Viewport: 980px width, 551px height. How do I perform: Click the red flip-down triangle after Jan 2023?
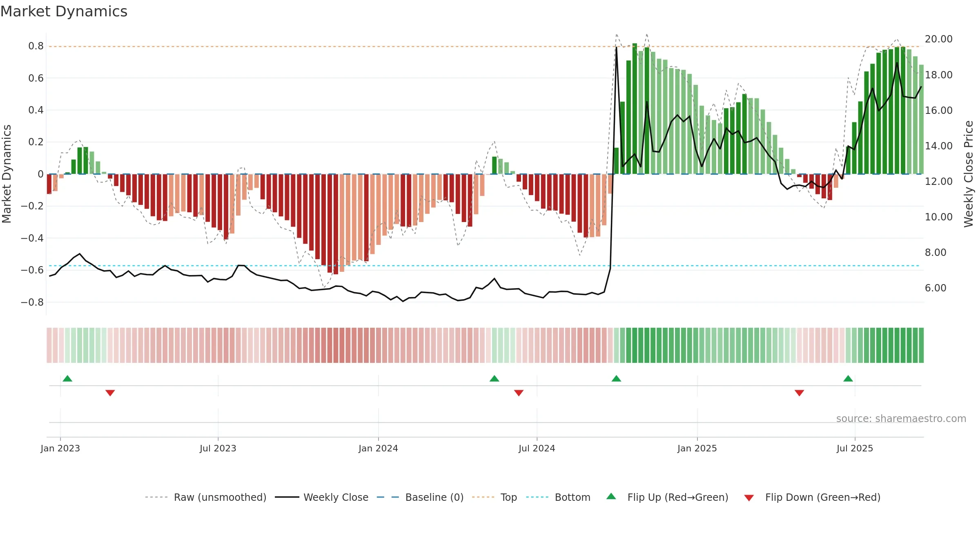click(110, 393)
